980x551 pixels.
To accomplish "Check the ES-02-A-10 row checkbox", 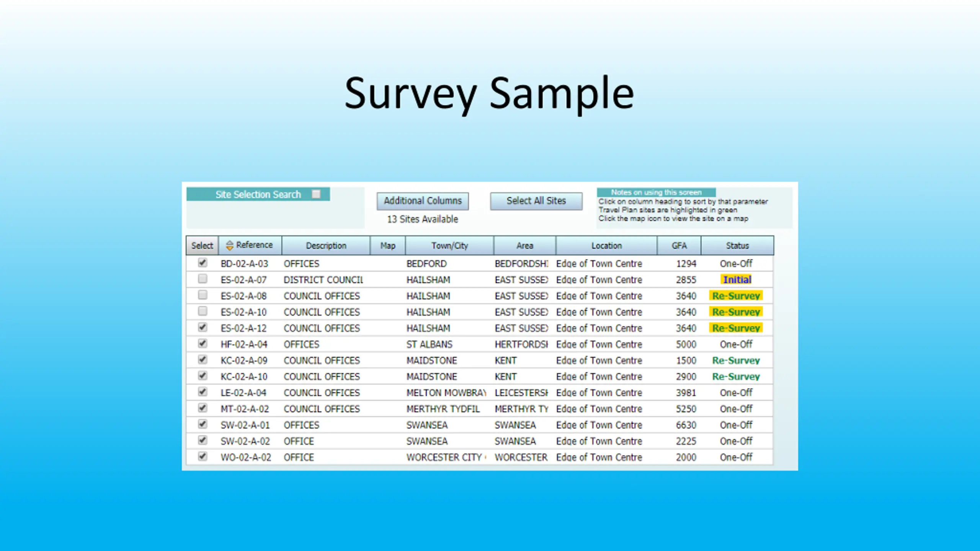I will (x=203, y=311).
